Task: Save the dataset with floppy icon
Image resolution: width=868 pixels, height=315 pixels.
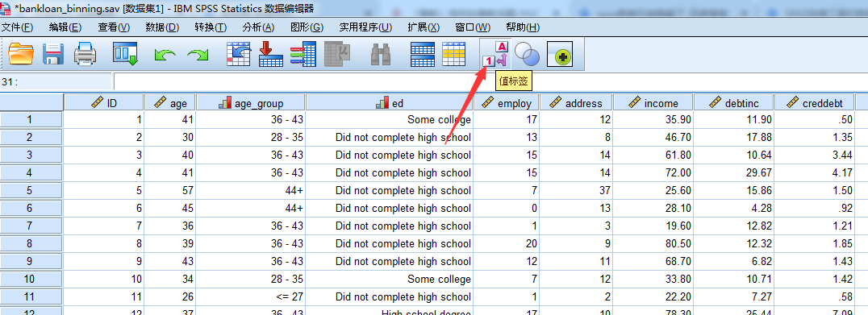Action: 54,54
